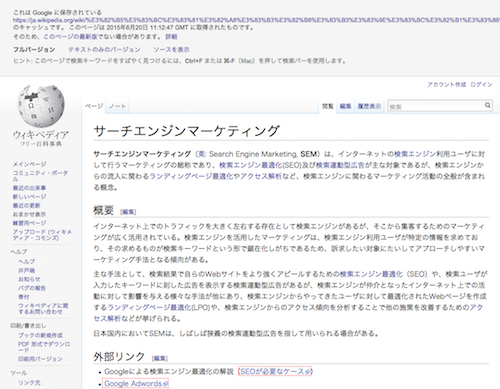Screen dimensions: 500x389
Task: Open 新しいページ in the sidebar
Action: pyautogui.click(x=29, y=196)
